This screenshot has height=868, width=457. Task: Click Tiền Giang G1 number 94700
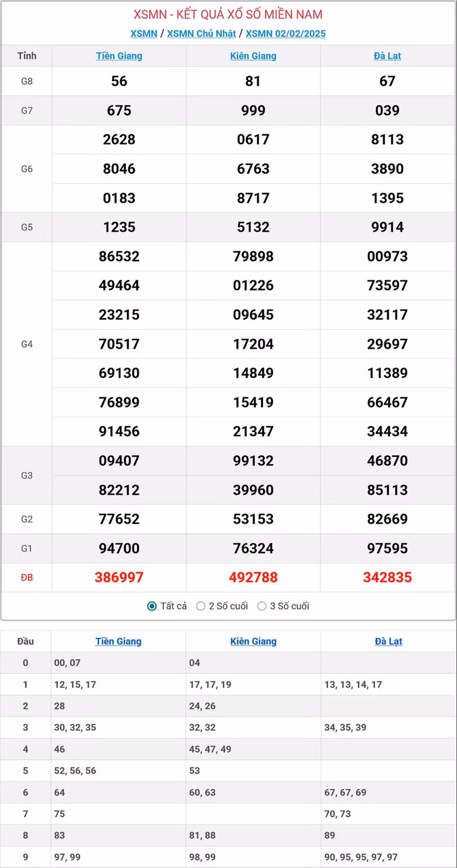coord(119,548)
